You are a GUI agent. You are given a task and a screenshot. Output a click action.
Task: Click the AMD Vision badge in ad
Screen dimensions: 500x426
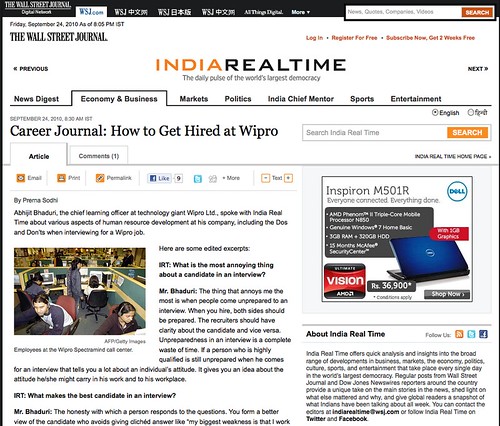click(345, 281)
